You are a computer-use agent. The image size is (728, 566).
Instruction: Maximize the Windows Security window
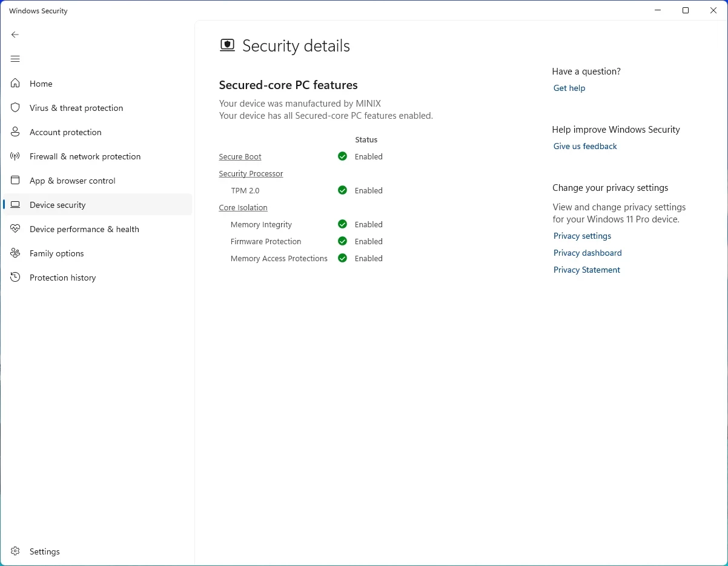[x=686, y=10]
